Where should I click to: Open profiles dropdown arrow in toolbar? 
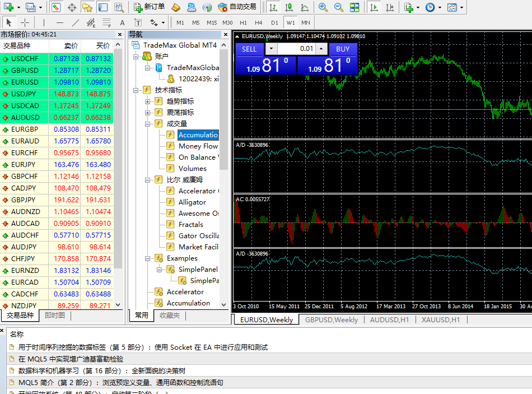coord(40,7)
